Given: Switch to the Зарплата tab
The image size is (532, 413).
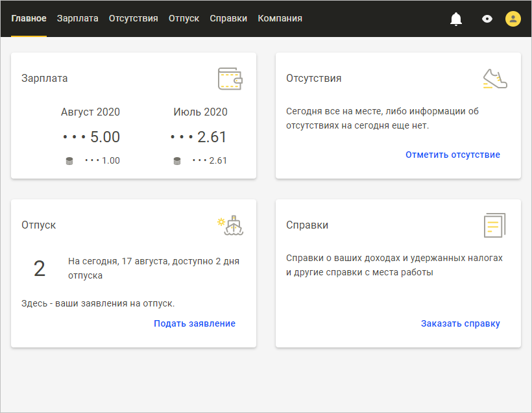Looking at the screenshot, I should tap(77, 18).
